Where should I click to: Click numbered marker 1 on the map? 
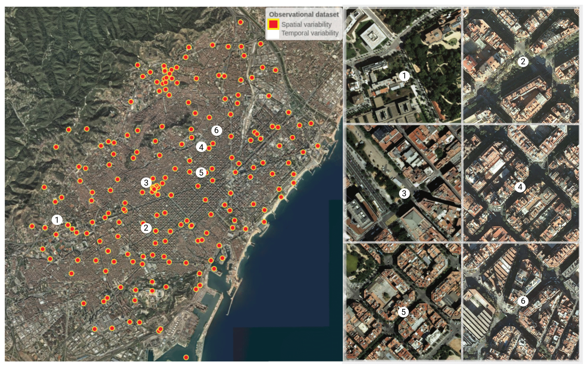(x=57, y=220)
